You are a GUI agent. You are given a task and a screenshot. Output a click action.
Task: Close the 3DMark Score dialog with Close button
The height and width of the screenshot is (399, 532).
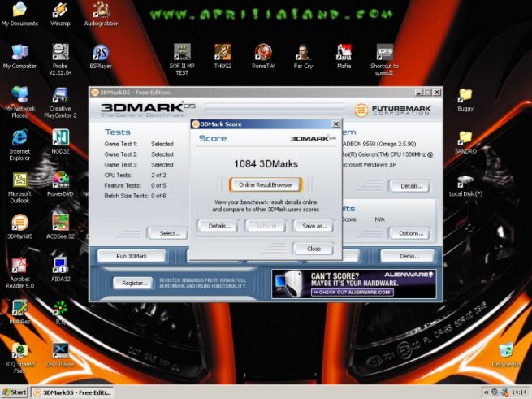coord(314,249)
